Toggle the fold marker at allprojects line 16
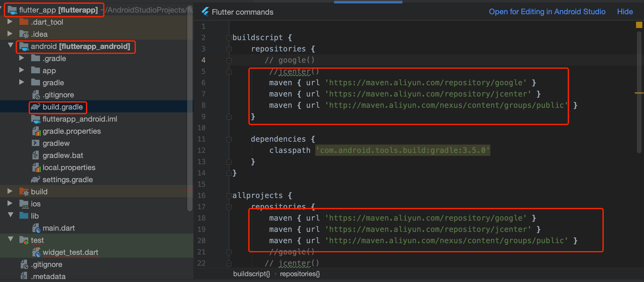Viewport: 644px width, 282px height. coord(229,196)
